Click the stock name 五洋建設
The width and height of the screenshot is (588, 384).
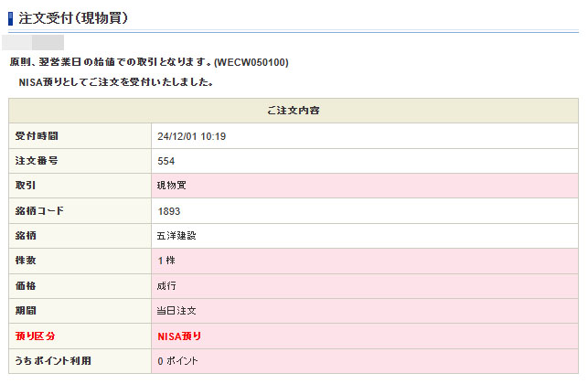click(x=176, y=236)
